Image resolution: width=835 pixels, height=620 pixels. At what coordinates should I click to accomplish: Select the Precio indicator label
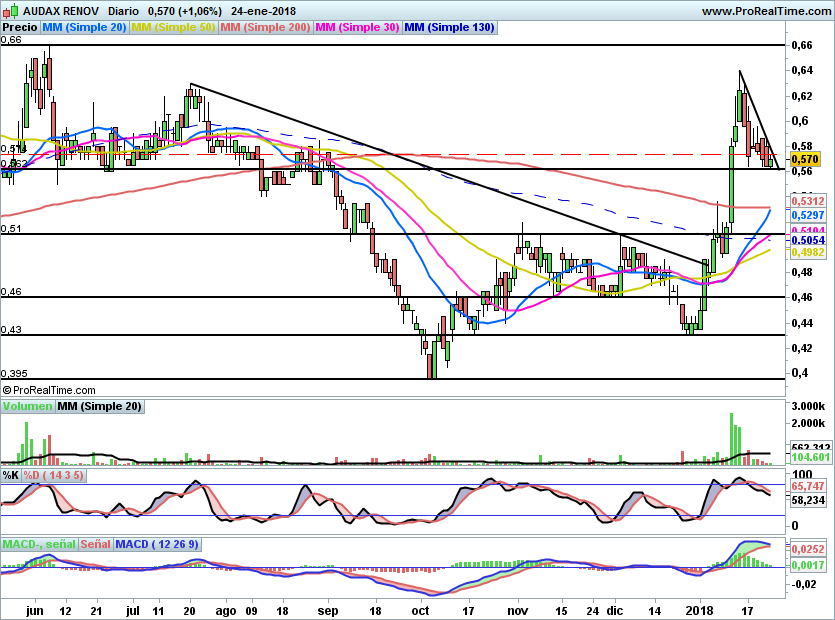pyautogui.click(x=20, y=27)
